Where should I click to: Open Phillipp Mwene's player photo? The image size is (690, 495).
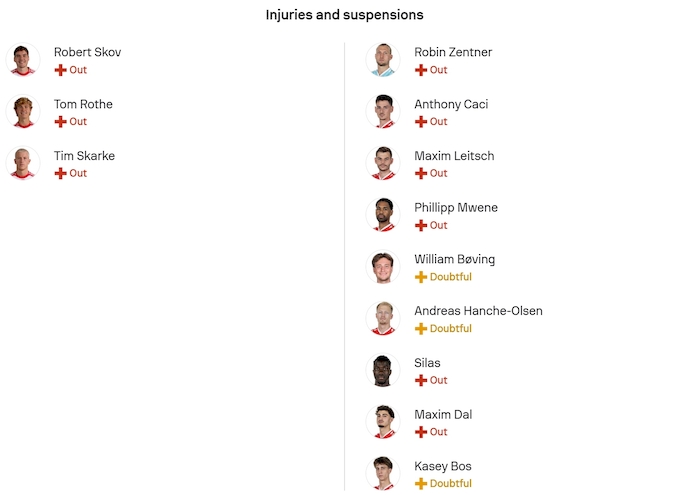[383, 215]
